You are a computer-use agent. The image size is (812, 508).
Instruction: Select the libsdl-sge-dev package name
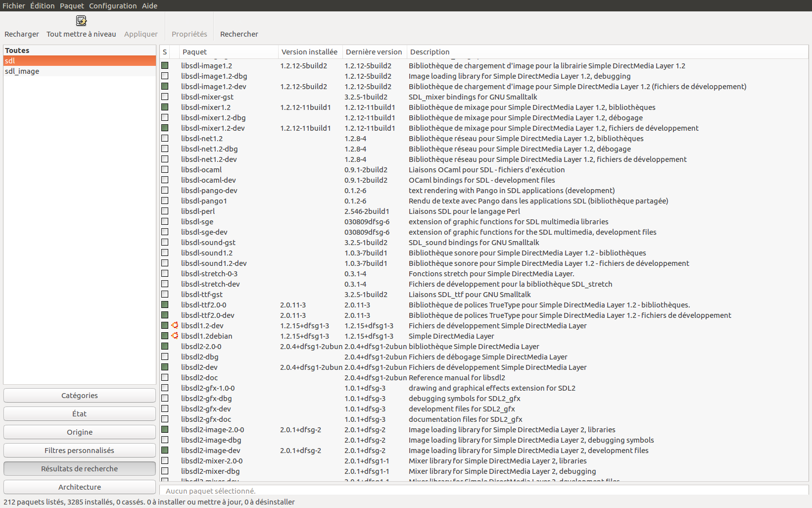(204, 232)
